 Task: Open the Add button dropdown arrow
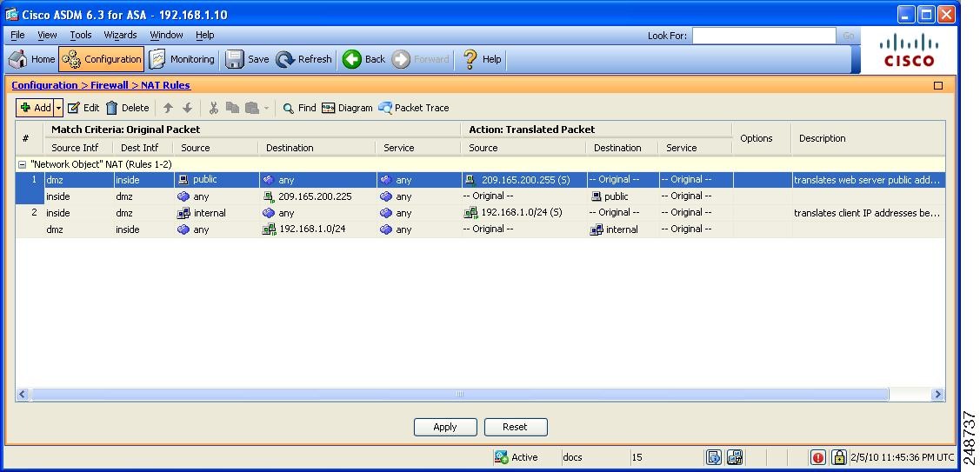(x=59, y=108)
